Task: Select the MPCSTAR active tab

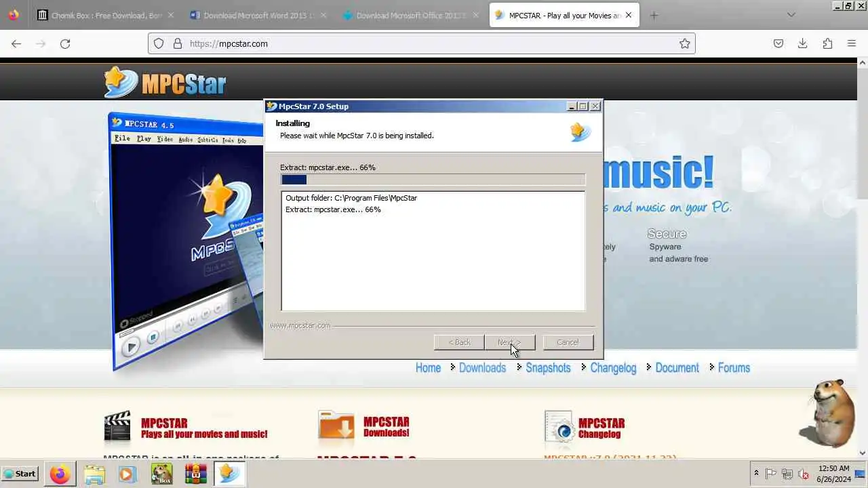Action: [564, 15]
